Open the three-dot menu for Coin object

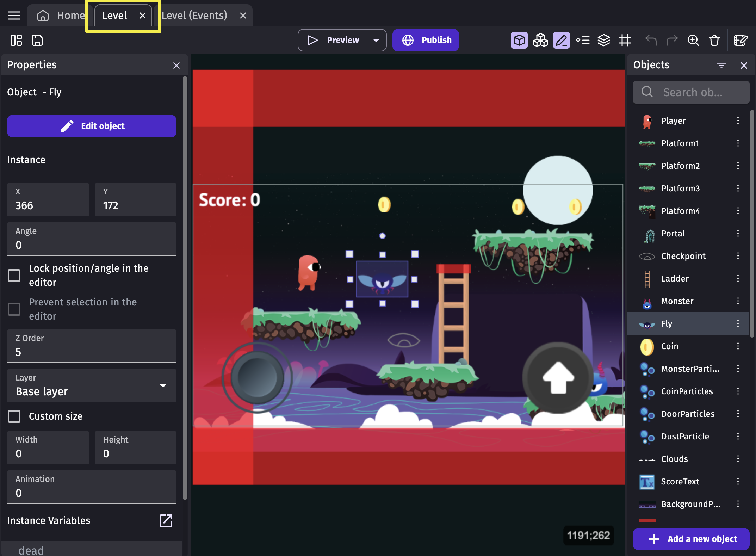[738, 346]
